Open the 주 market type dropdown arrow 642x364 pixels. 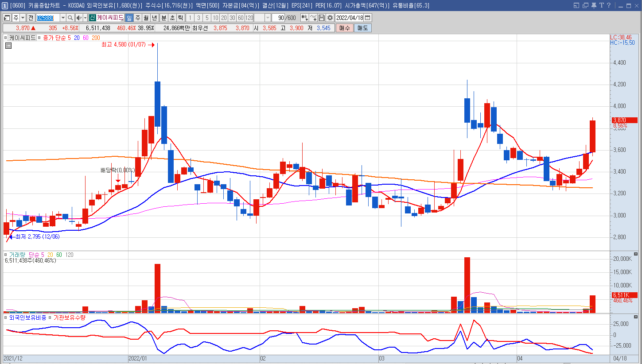(23, 18)
